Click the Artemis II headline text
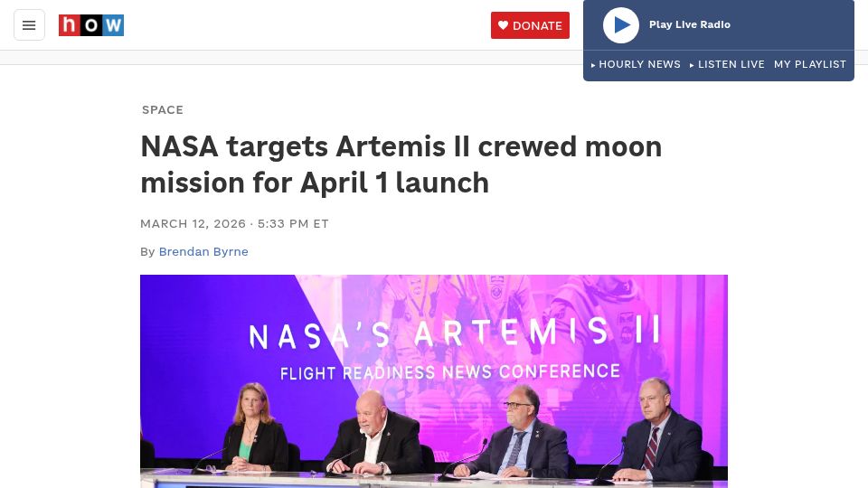Image resolution: width=868 pixels, height=488 pixels. [401, 164]
